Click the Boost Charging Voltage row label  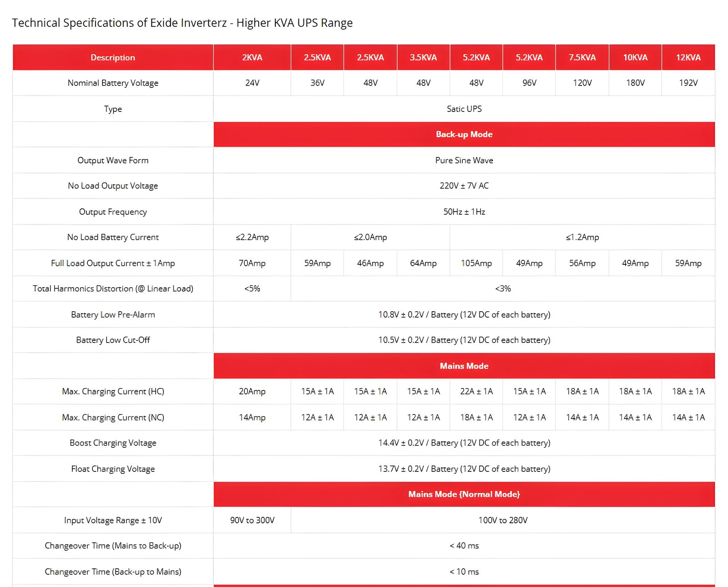[x=113, y=443]
